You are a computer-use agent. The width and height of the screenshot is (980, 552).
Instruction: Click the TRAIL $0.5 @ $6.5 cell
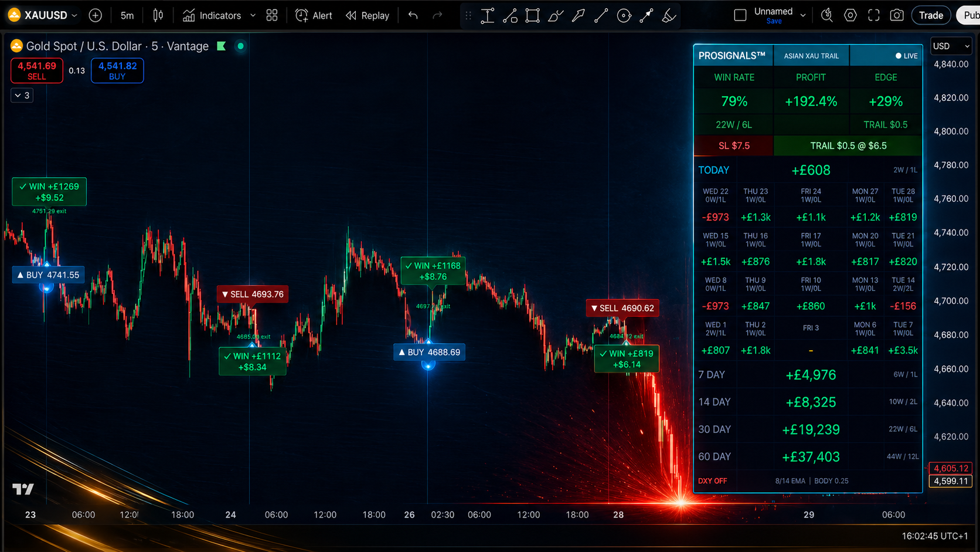pos(848,145)
